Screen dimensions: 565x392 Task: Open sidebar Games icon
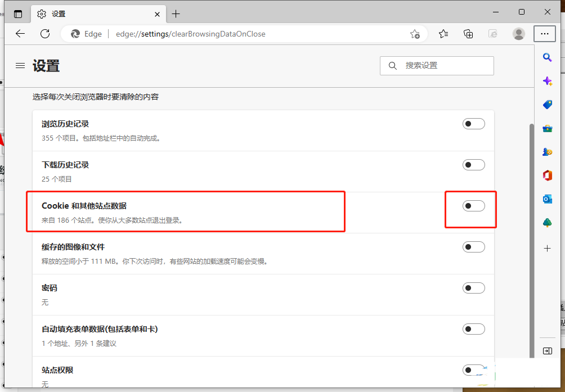pos(548,152)
